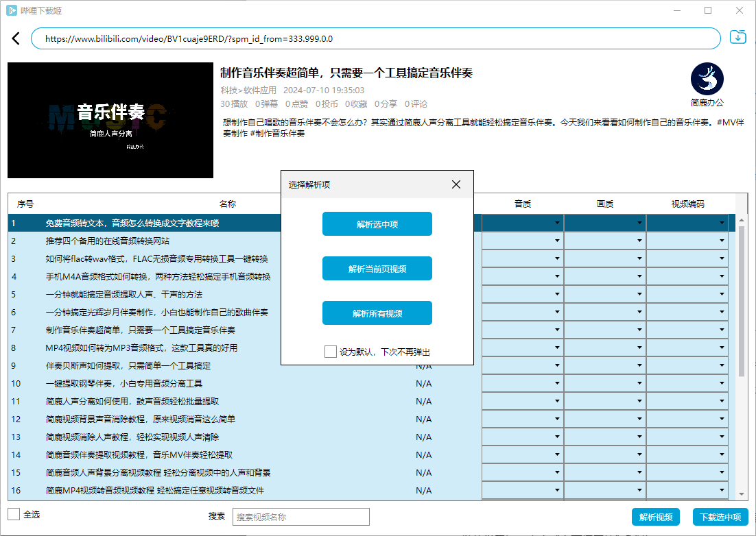Click the 搜索视频名称 search field
The height and width of the screenshot is (536, 756).
300,517
